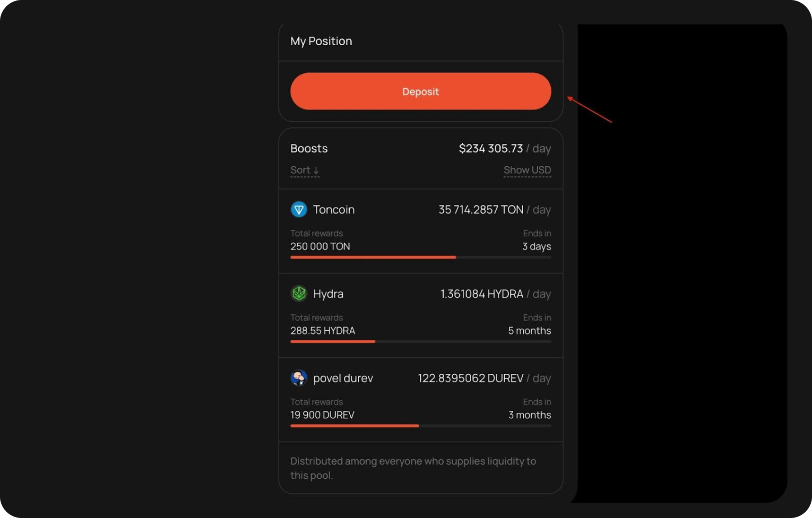812x518 pixels.
Task: Click the Toncoin rewards progress bar
Action: pyautogui.click(x=420, y=257)
